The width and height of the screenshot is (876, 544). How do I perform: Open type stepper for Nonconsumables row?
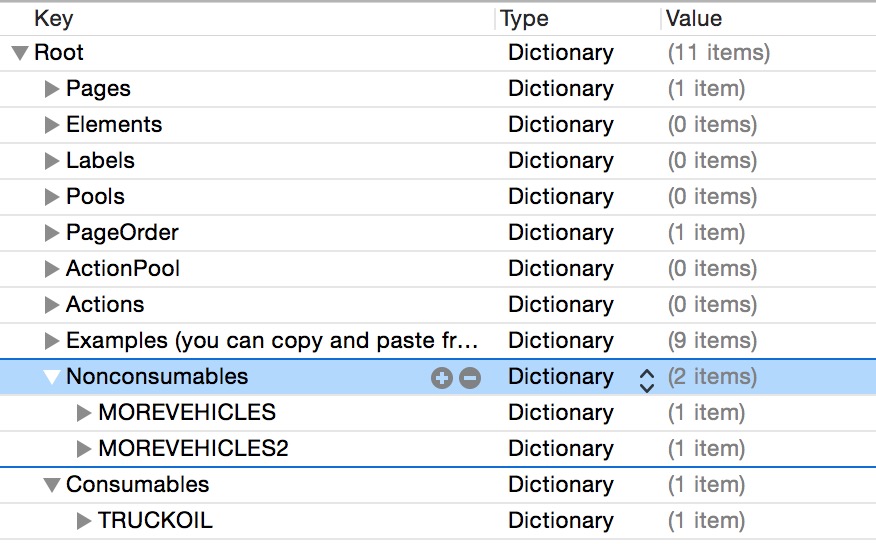647,378
